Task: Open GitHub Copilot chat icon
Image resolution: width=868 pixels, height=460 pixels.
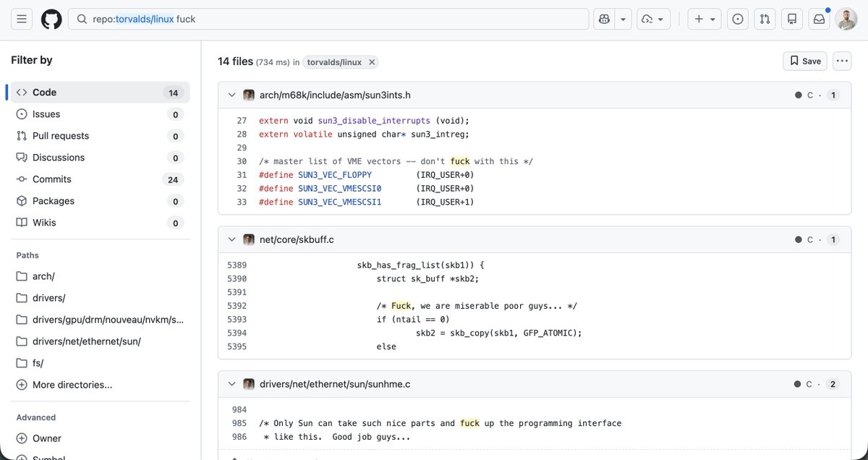Action: click(x=605, y=20)
